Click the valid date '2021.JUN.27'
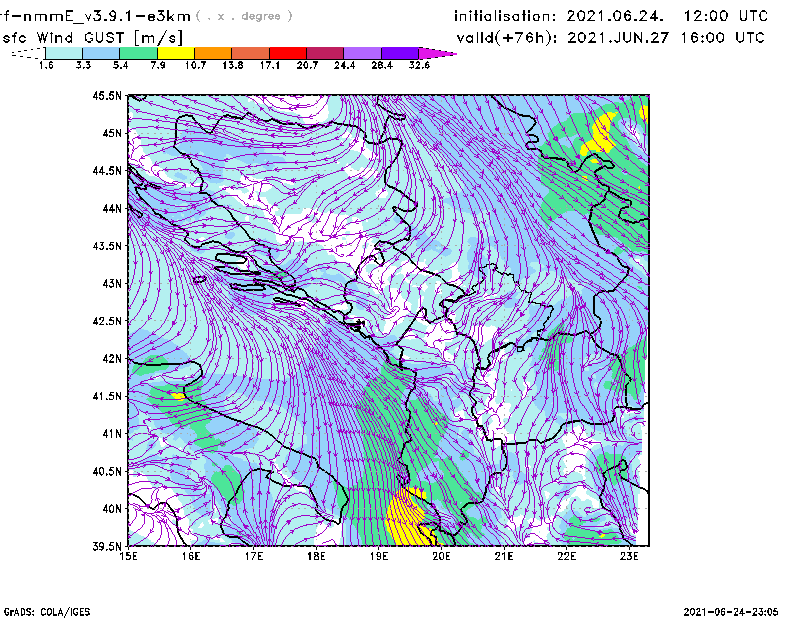This screenshot has height=618, width=800. point(618,38)
